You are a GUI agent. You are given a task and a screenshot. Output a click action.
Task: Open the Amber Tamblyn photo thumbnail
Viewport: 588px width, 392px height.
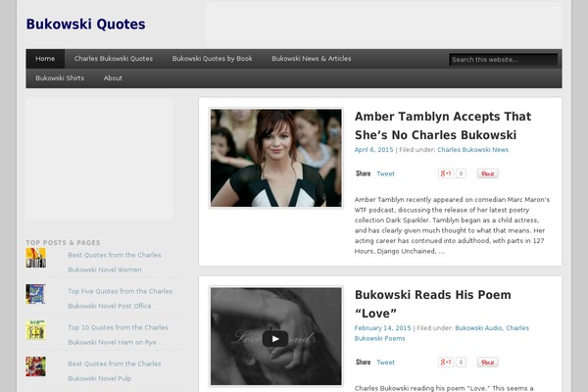point(276,158)
